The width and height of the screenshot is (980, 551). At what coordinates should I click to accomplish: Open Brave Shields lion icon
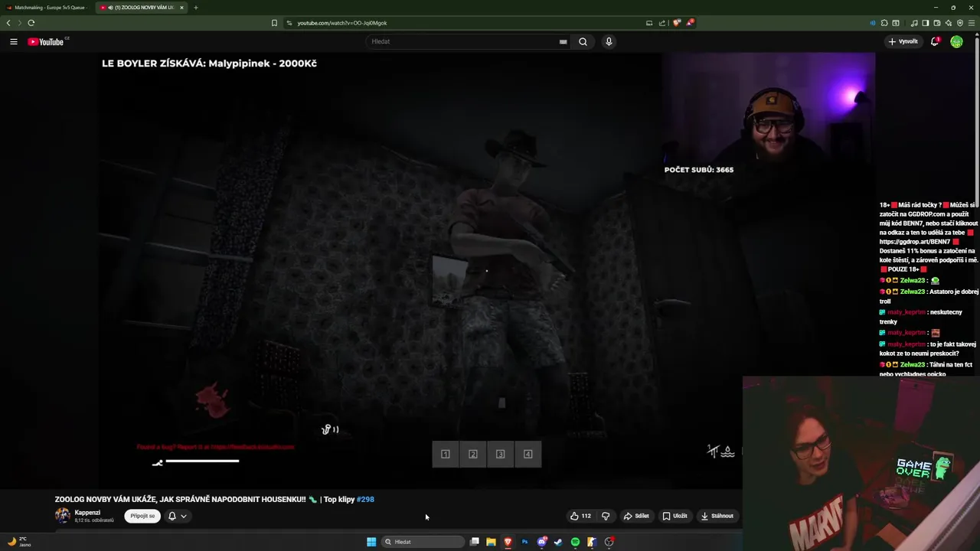coord(676,23)
